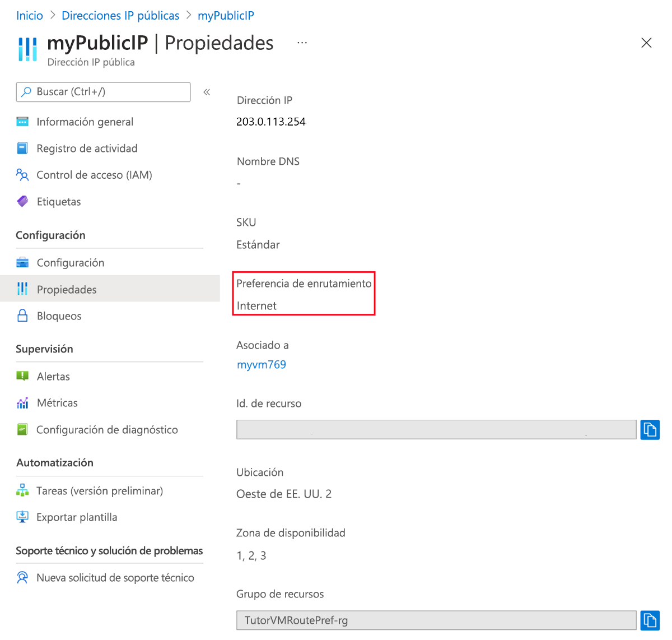Image resolution: width=672 pixels, height=640 pixels.
Task: Copy the Id. de recurso value
Action: [x=650, y=430]
